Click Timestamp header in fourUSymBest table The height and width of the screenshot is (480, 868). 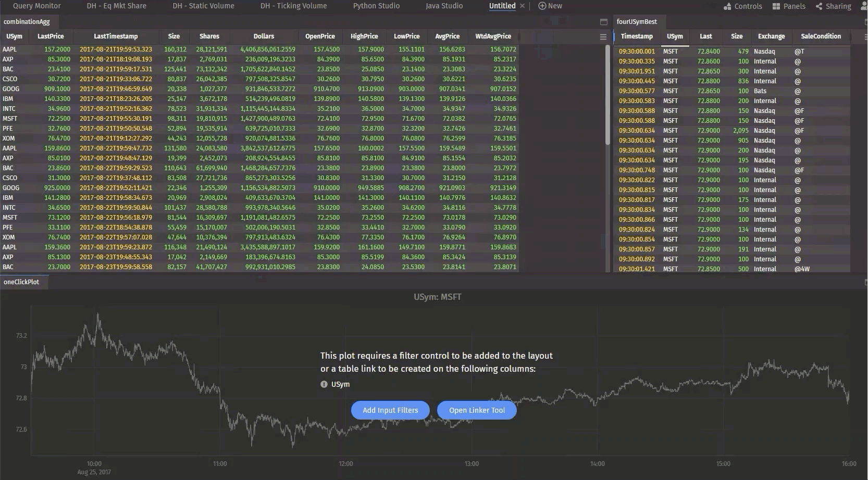click(x=637, y=36)
